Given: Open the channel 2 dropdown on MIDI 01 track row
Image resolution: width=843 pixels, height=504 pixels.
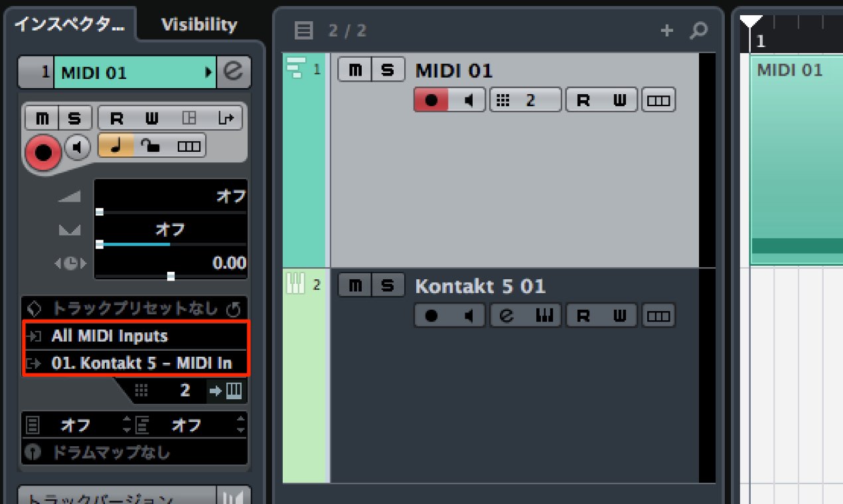Looking at the screenshot, I should 525,100.
